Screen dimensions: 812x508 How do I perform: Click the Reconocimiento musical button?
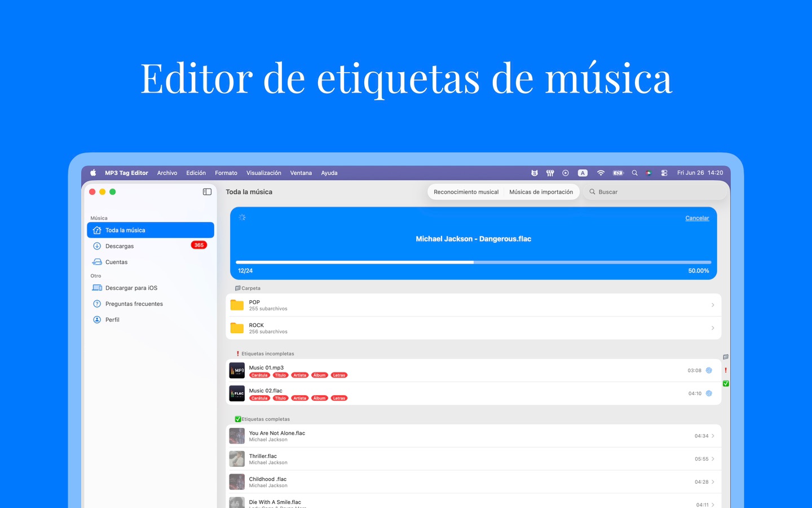click(466, 192)
